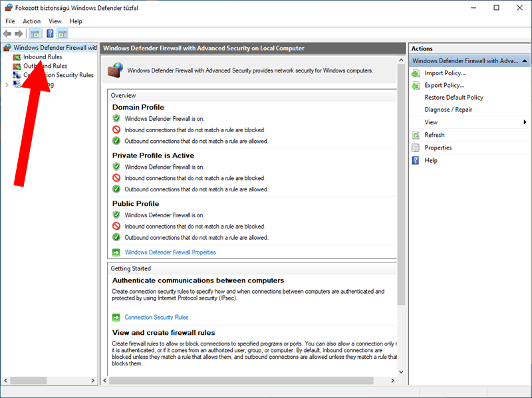Click the console tree horizontal scrollbar thumb

pyautogui.click(x=28, y=380)
